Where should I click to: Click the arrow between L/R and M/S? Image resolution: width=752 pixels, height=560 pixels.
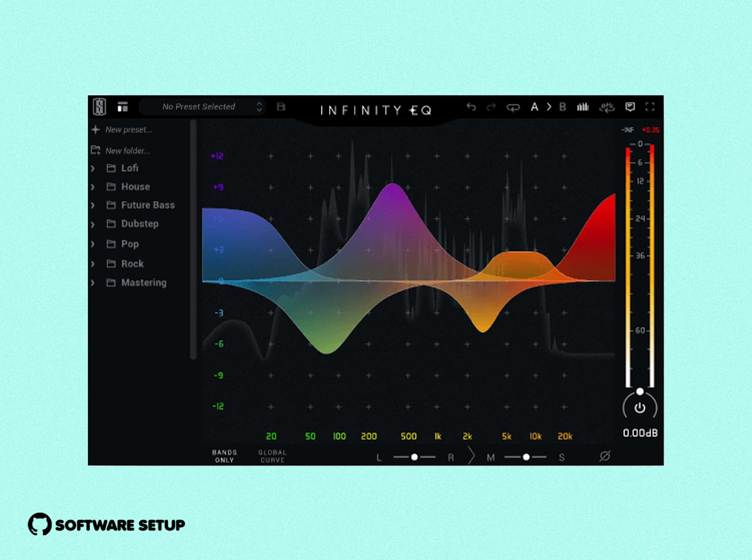[471, 456]
